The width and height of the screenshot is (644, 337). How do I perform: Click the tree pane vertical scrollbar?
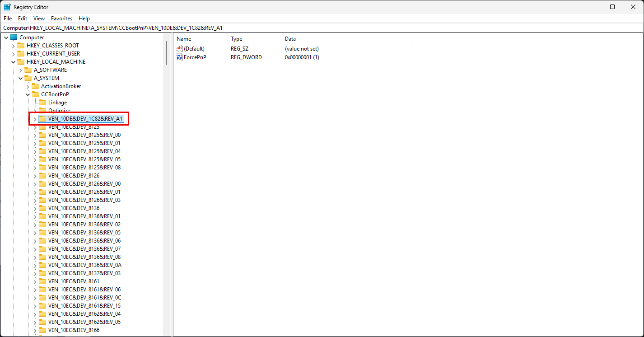[x=167, y=181]
